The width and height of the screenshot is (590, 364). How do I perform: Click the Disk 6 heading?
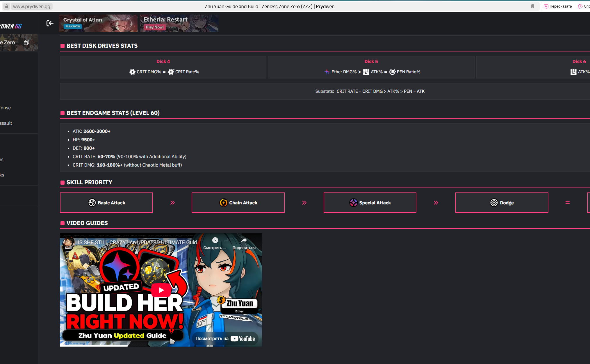click(x=579, y=61)
